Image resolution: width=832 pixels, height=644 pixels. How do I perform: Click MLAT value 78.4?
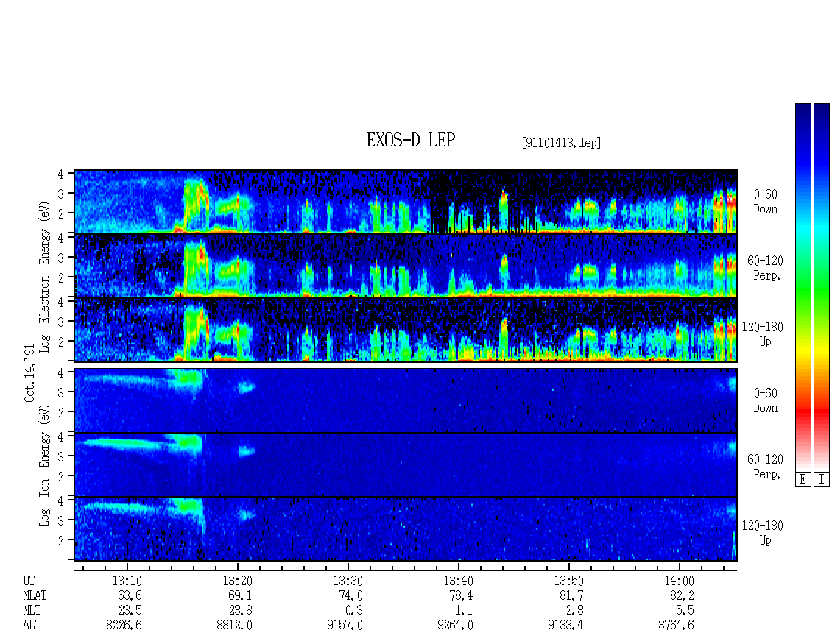tap(461, 595)
